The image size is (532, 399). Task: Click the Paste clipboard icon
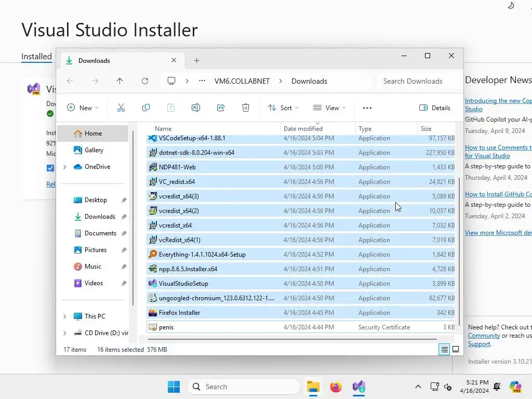click(x=170, y=108)
